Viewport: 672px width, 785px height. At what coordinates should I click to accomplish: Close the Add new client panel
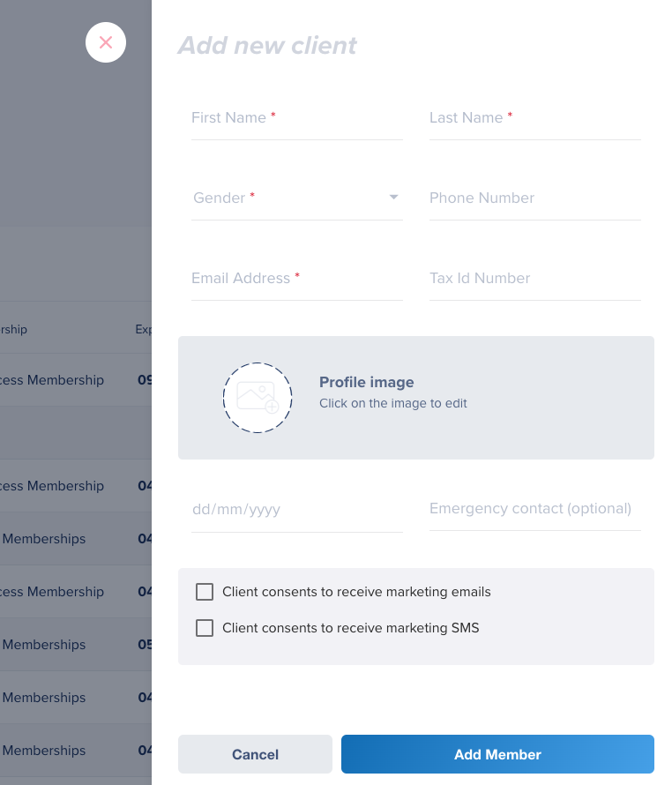coord(106,42)
